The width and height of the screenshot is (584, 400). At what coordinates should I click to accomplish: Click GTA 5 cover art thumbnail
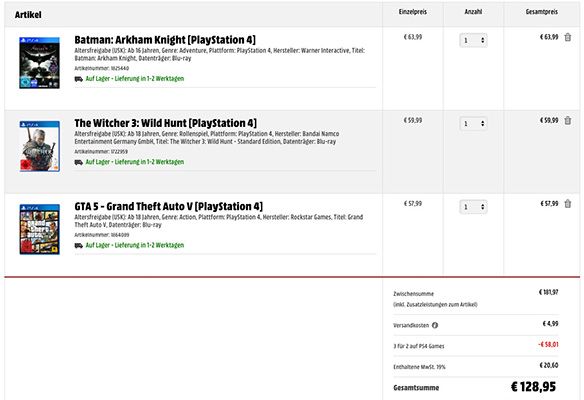(39, 229)
